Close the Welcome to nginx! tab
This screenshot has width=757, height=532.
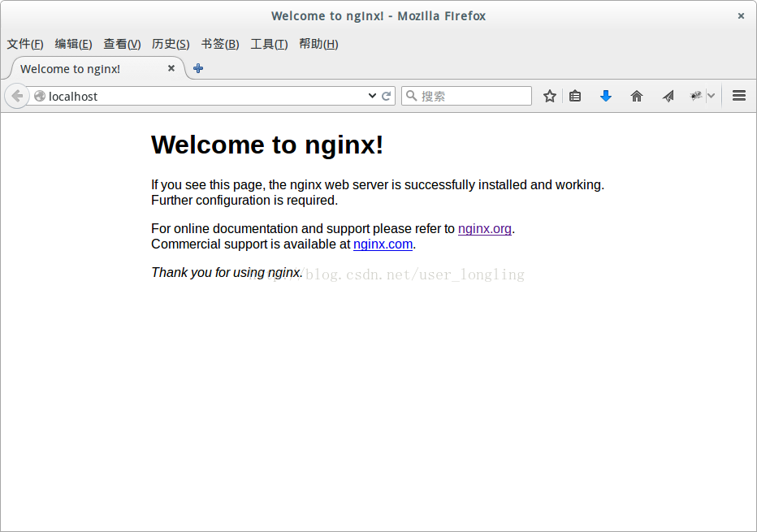(171, 68)
